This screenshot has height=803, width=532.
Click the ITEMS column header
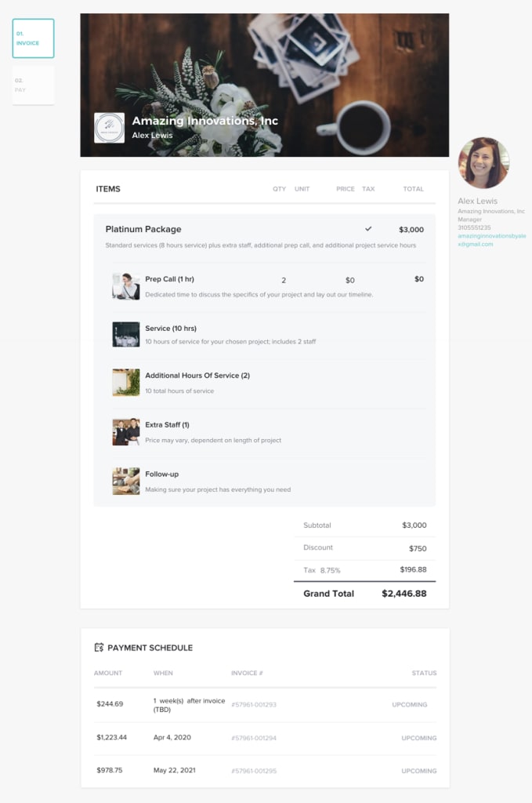[108, 189]
